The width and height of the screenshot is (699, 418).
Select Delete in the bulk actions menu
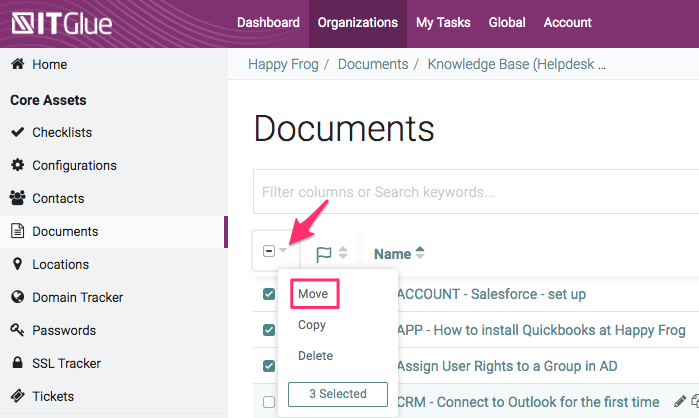point(315,356)
